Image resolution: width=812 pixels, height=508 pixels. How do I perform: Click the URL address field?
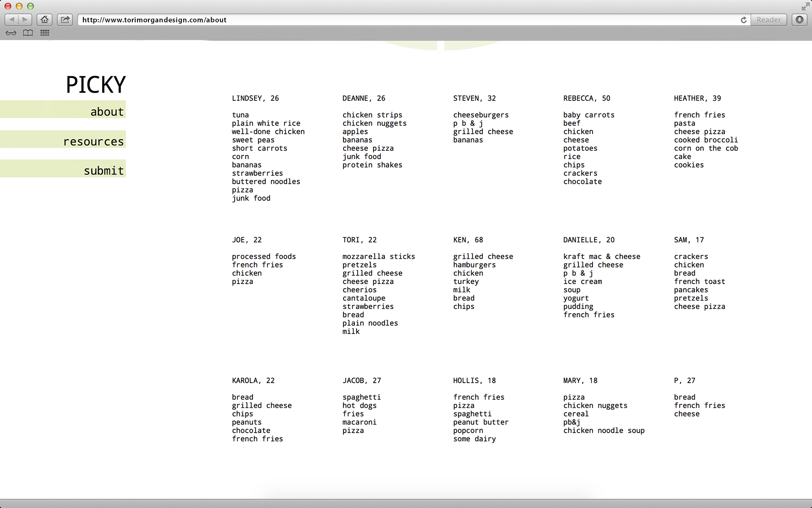pyautogui.click(x=406, y=20)
